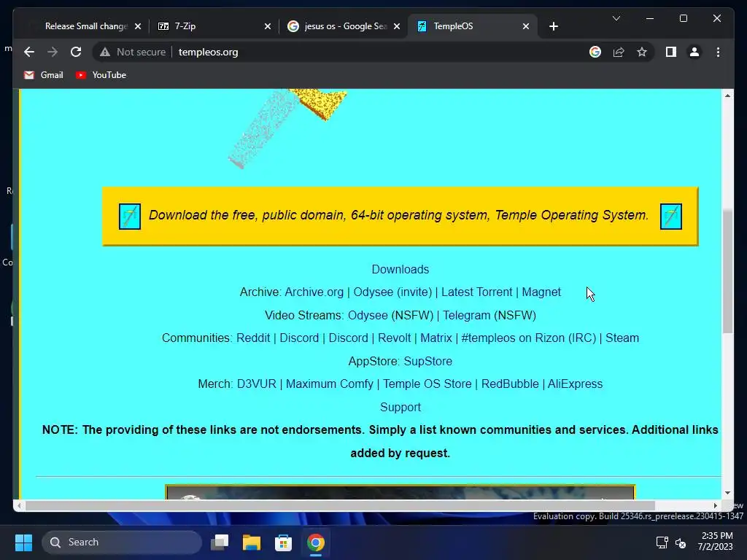Viewport: 747px width, 560px height.
Task: Share this page via the share icon
Action: pos(619,52)
